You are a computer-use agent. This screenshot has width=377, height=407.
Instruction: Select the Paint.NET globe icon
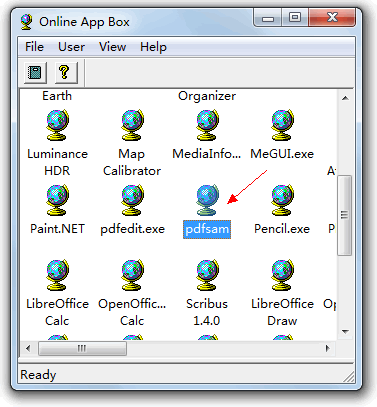tap(57, 200)
